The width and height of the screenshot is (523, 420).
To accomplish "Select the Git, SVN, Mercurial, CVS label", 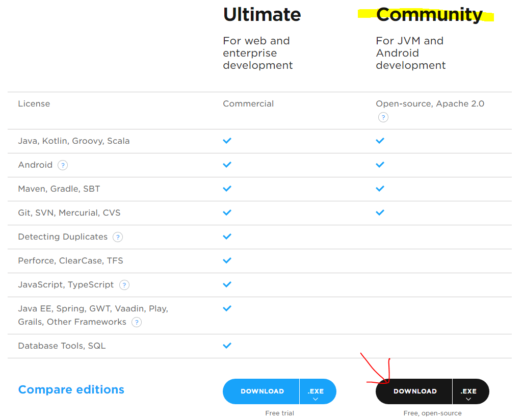I will click(69, 213).
